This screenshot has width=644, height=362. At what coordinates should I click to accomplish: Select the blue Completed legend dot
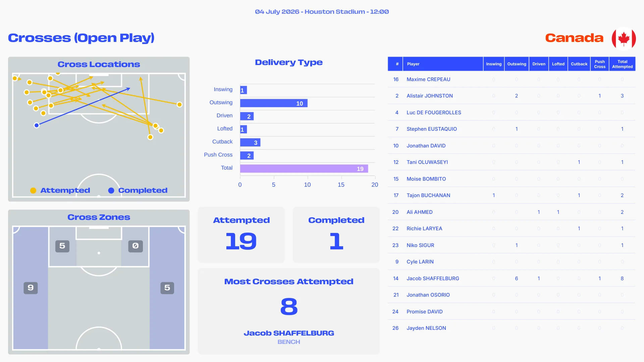click(111, 190)
